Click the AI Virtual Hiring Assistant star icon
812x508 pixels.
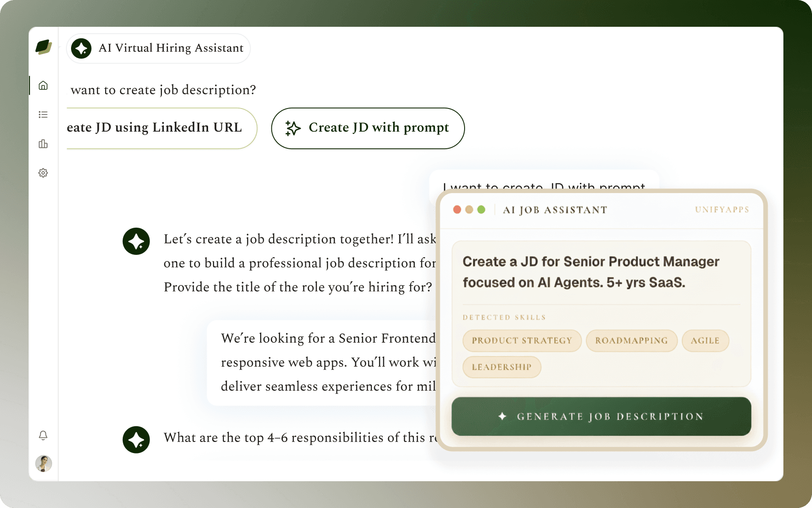point(82,48)
